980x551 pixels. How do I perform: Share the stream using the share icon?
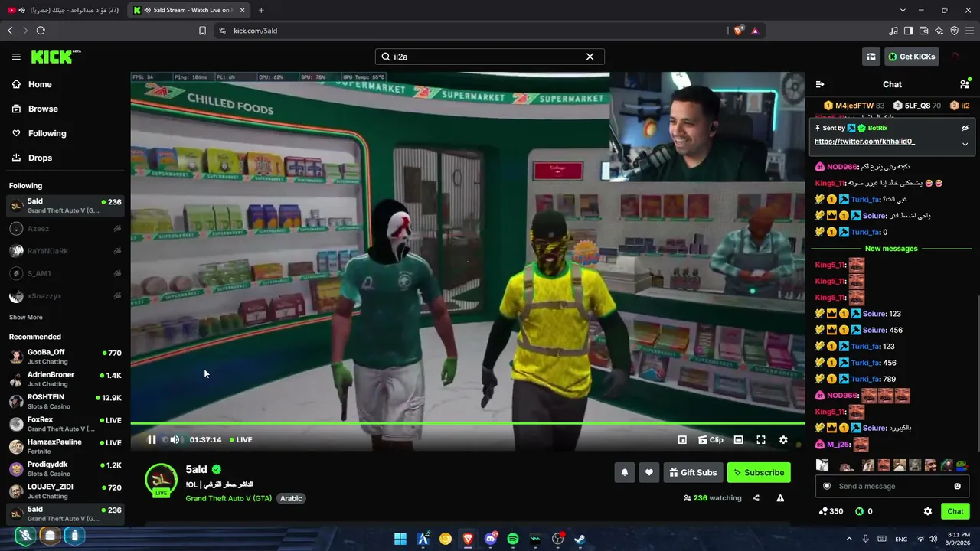point(756,498)
